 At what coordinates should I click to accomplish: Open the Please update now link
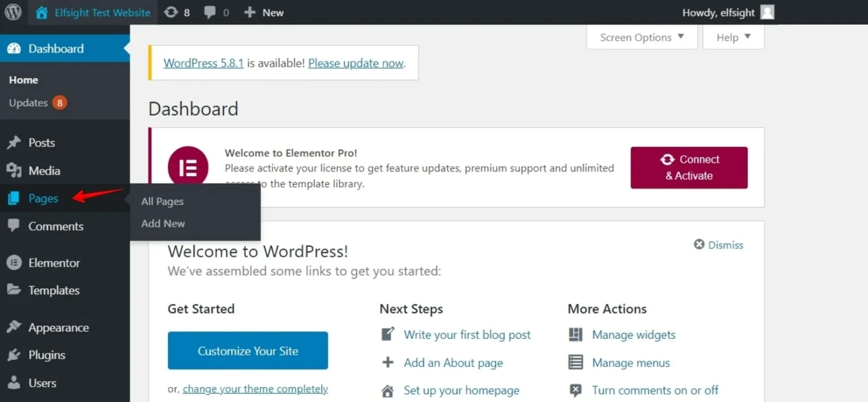pos(355,63)
